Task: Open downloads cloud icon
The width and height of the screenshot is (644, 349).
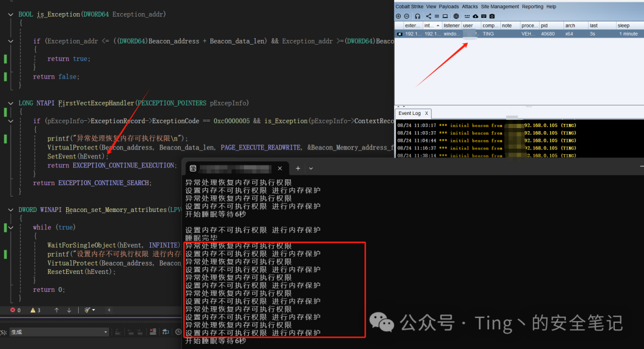Action: point(476,17)
